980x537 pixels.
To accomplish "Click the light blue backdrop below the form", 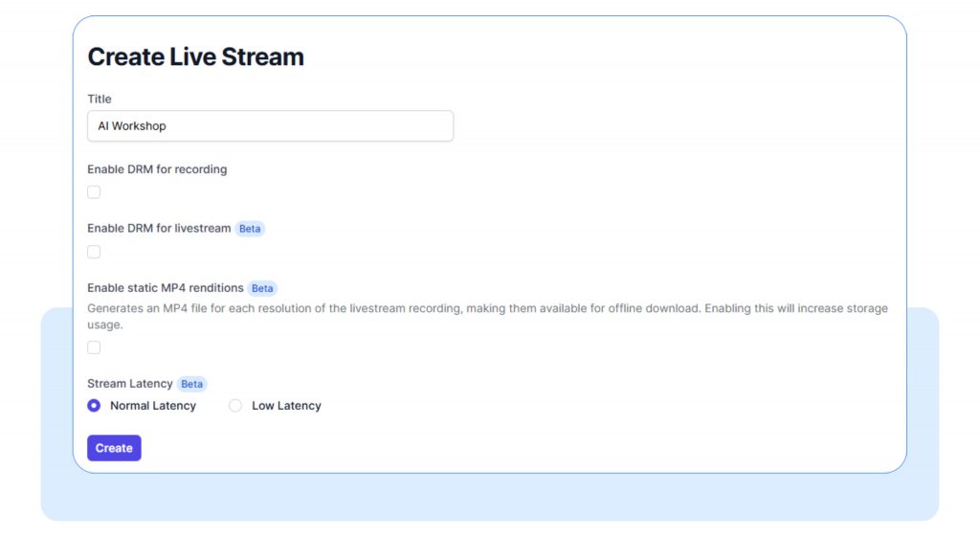I will (490, 498).
